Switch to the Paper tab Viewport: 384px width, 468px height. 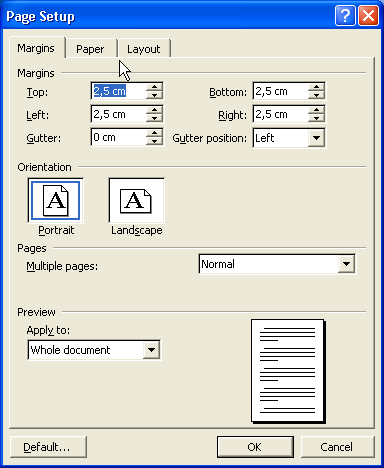(x=90, y=49)
